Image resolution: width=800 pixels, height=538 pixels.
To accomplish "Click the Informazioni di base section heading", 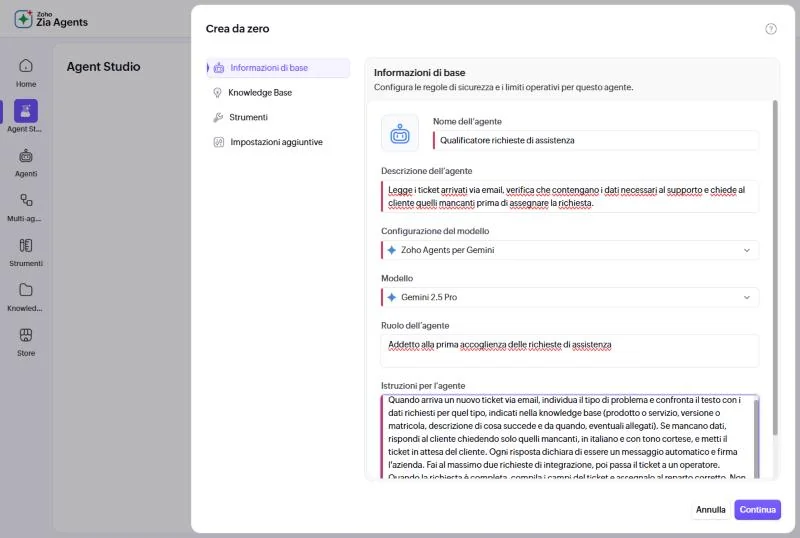I will point(419,72).
